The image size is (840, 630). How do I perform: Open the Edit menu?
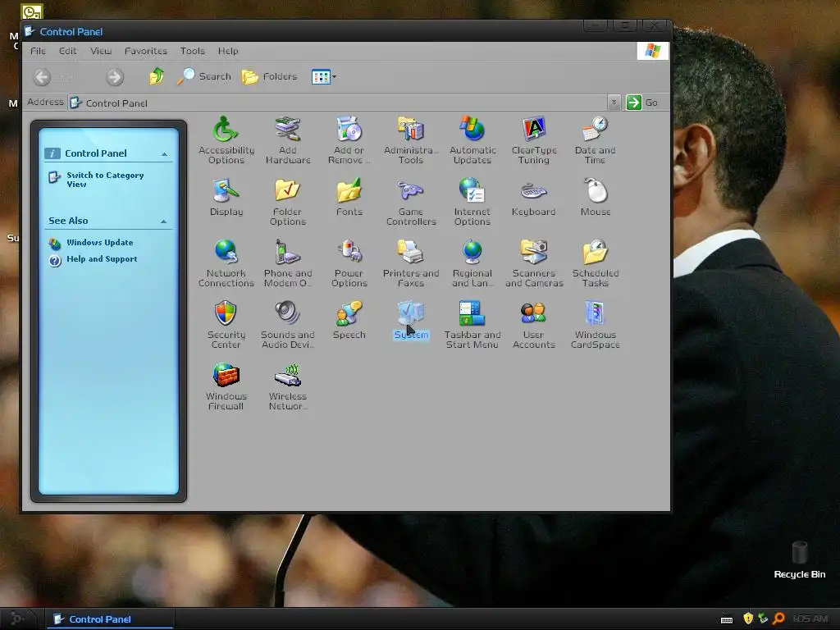tap(67, 51)
